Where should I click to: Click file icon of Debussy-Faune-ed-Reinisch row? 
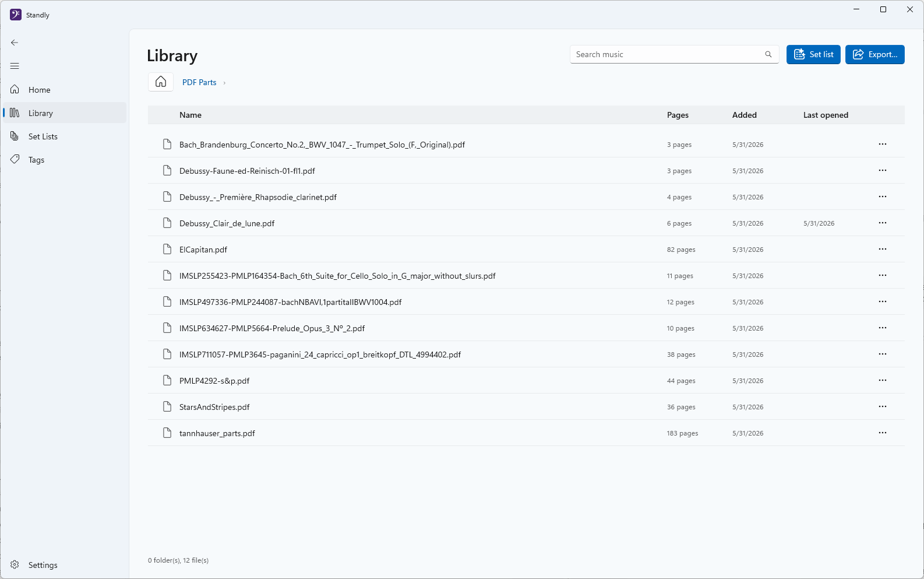pos(167,170)
